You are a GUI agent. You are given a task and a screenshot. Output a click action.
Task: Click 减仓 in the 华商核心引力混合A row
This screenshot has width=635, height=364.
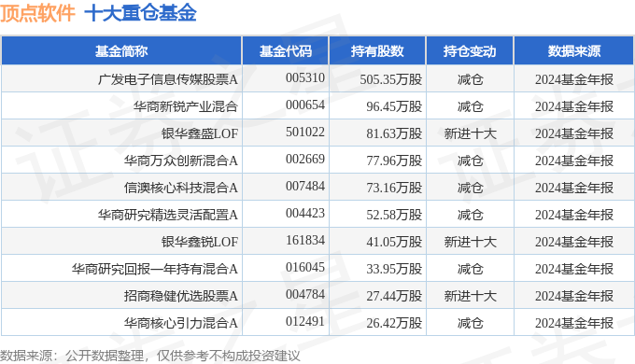[470, 323]
